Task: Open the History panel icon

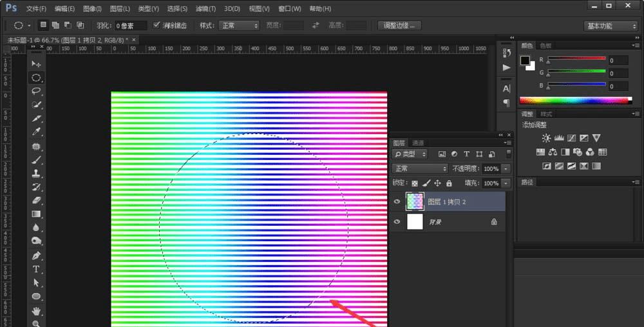Action: pyautogui.click(x=506, y=53)
